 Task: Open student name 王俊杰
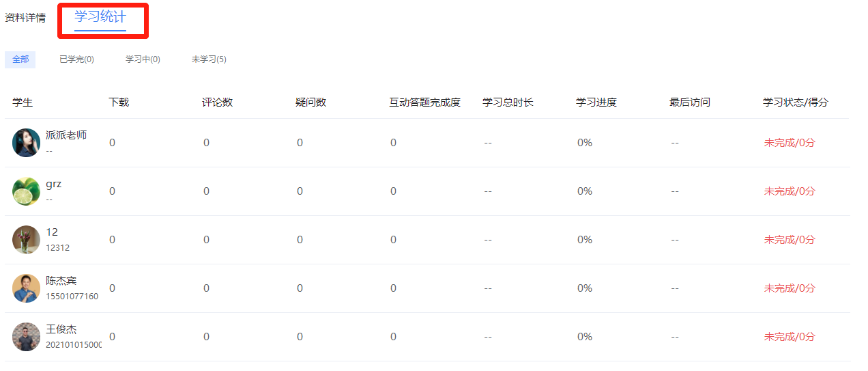pyautogui.click(x=61, y=329)
